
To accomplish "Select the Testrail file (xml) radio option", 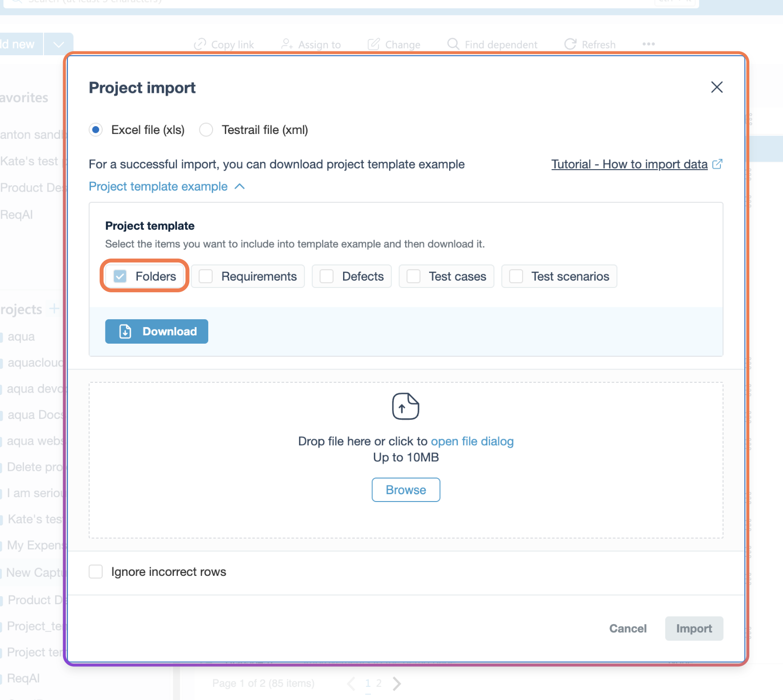I will point(206,130).
